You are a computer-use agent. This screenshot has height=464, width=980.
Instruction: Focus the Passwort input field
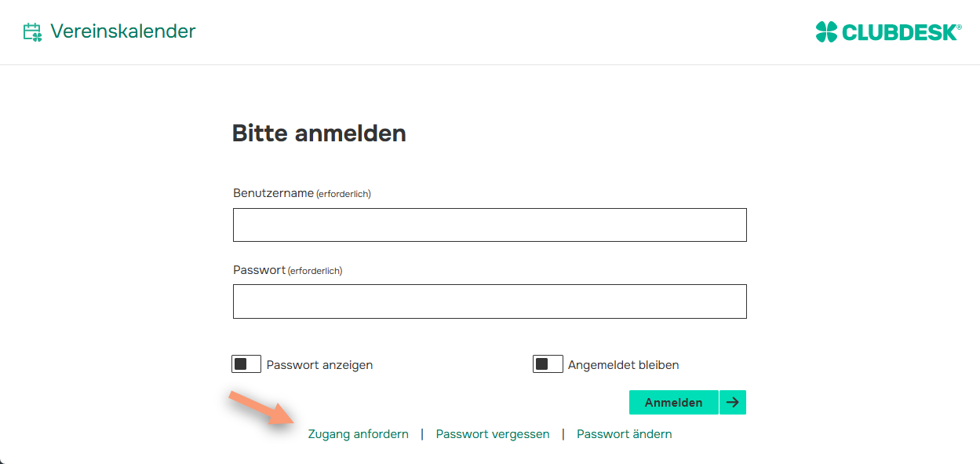(x=490, y=301)
